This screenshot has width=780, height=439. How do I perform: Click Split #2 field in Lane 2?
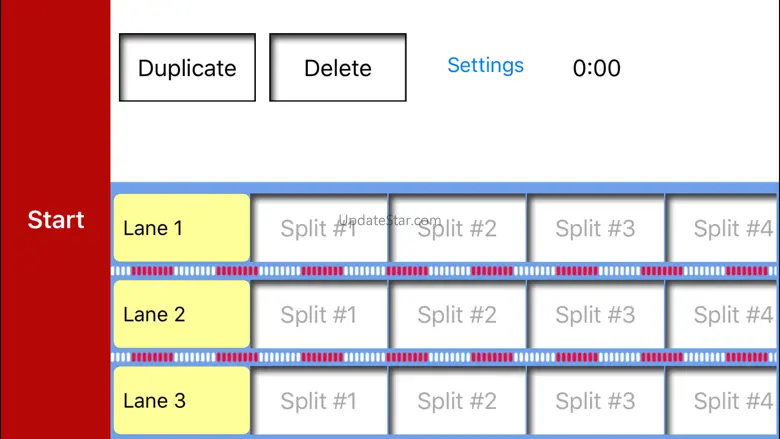[457, 314]
